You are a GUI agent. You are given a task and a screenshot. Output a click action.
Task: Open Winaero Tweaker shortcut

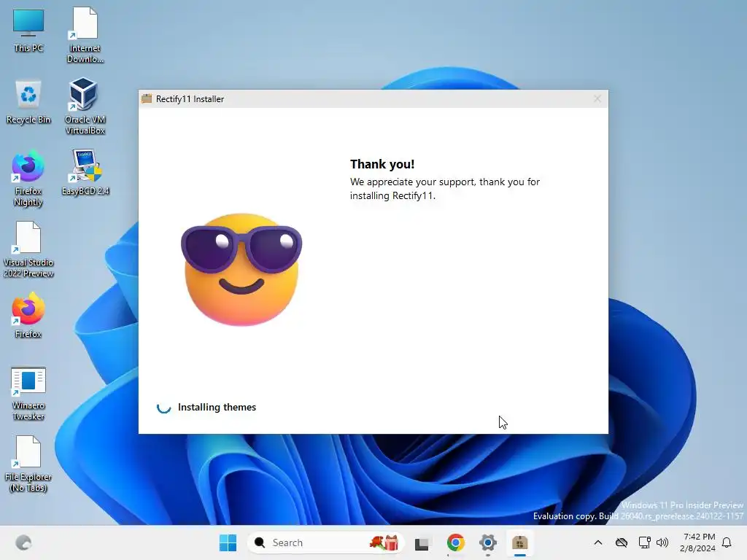coord(28,393)
